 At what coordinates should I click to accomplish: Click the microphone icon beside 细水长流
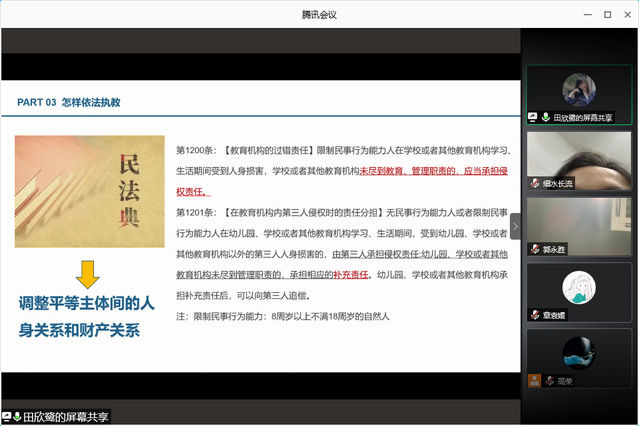534,182
